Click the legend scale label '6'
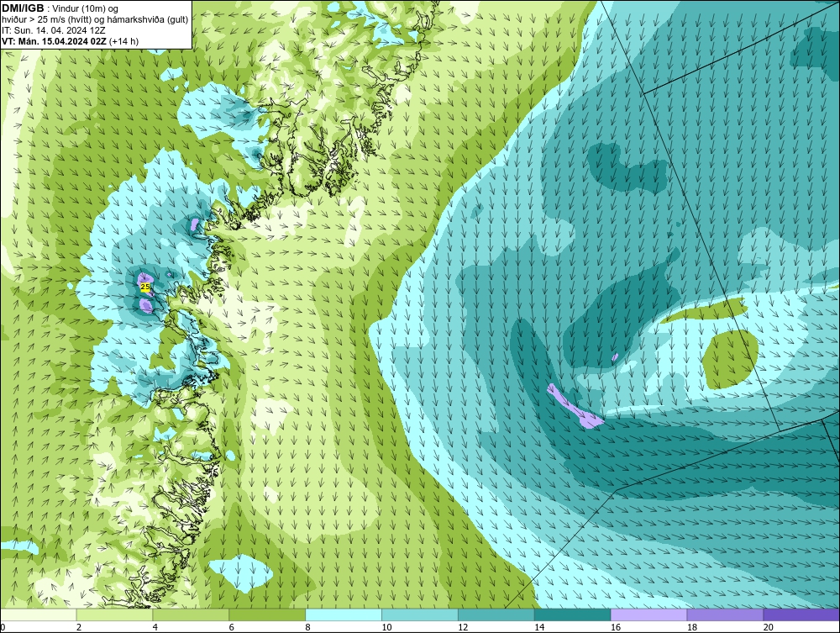 [x=232, y=627]
